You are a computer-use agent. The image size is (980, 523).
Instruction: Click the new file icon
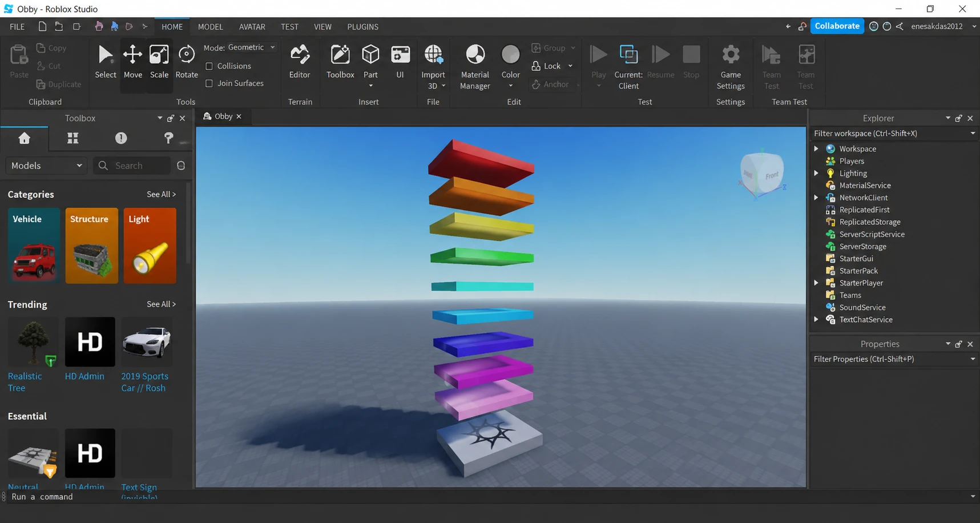(x=42, y=26)
